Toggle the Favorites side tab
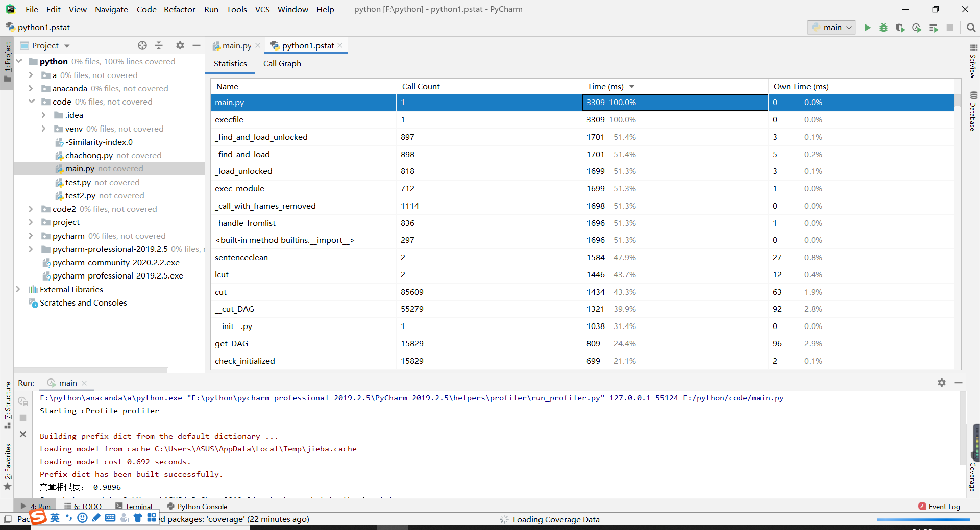The width and height of the screenshot is (980, 530). pos(7,466)
